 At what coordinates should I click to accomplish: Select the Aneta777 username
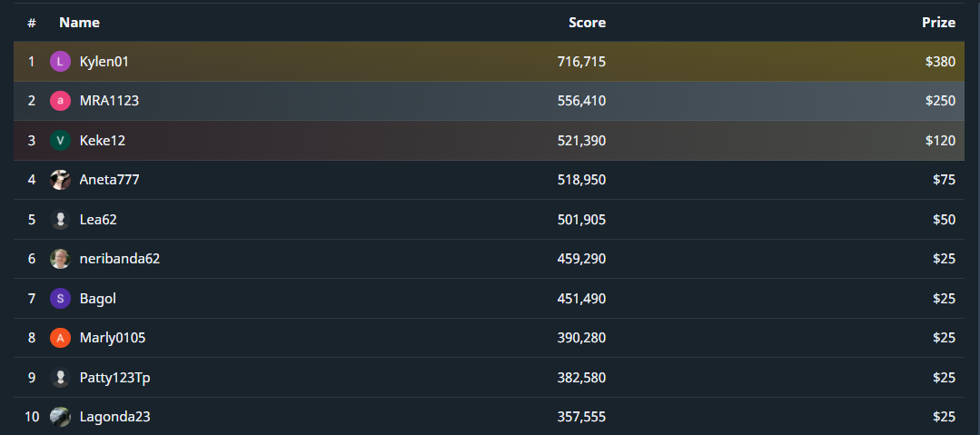[x=109, y=180]
